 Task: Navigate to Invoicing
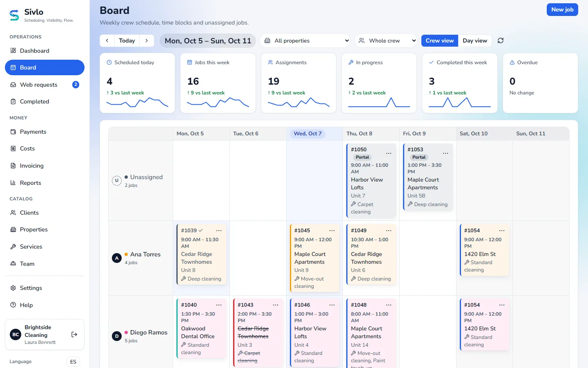pyautogui.click(x=45, y=166)
